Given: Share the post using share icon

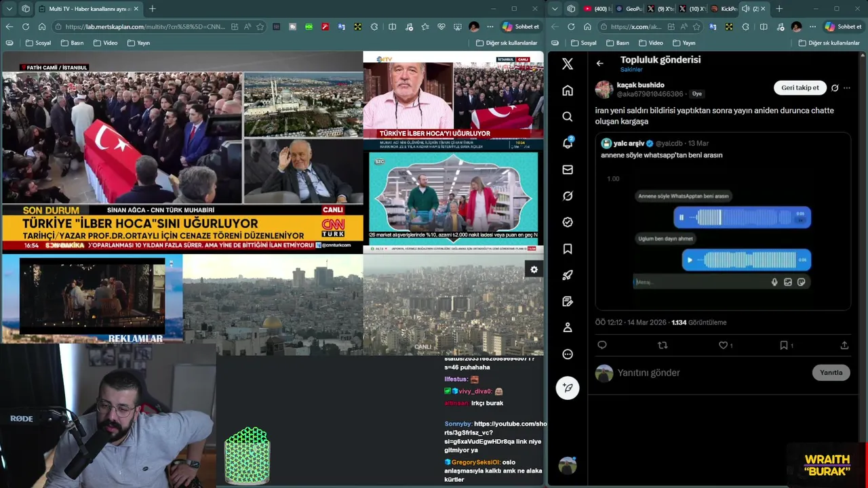Looking at the screenshot, I should point(844,345).
